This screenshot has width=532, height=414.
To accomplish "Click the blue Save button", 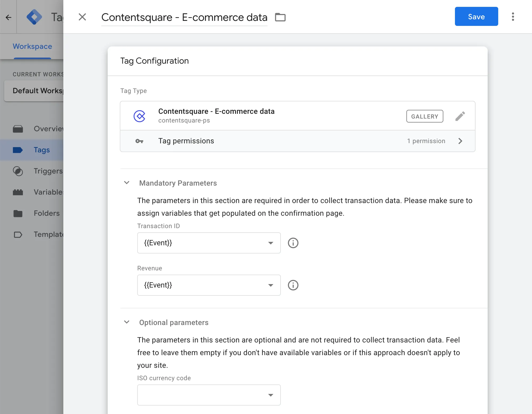I will point(476,17).
